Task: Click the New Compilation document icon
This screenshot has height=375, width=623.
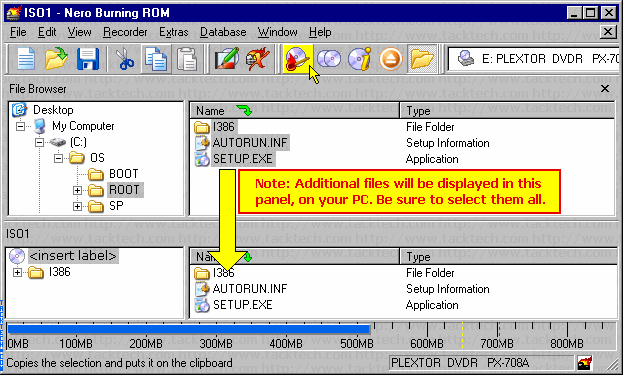Action: coord(26,60)
